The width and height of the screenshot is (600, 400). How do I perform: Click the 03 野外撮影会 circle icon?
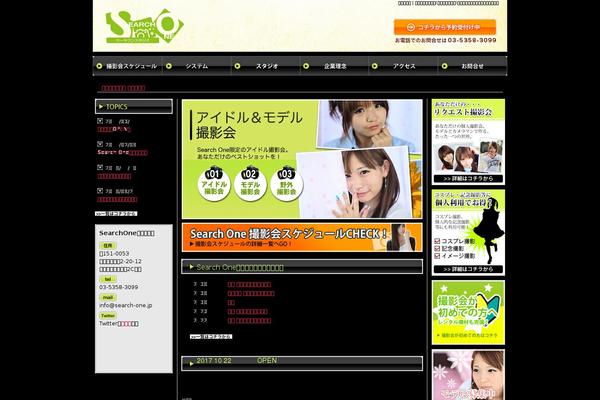[x=287, y=183]
